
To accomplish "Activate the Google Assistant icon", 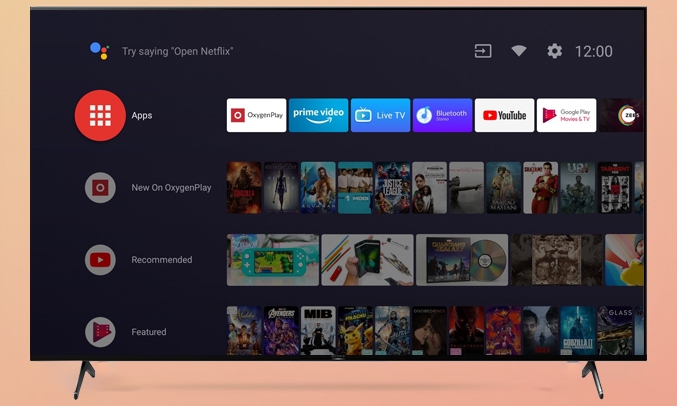I will pos(99,51).
